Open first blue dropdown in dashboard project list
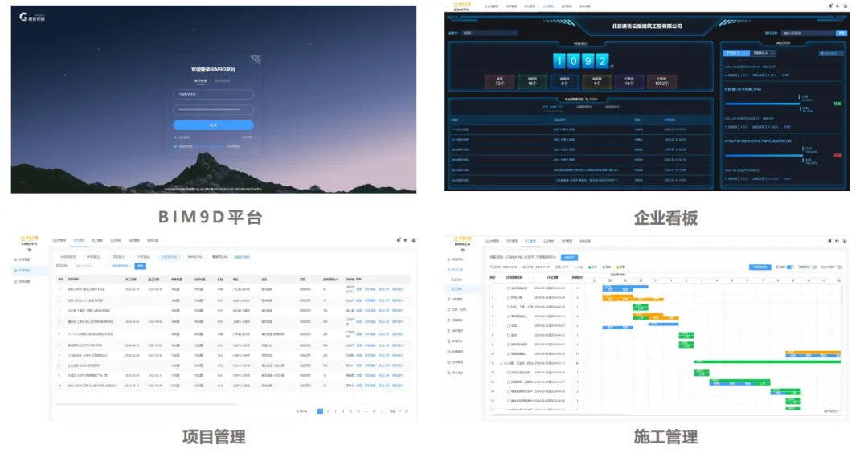The height and width of the screenshot is (453, 868). point(736,53)
